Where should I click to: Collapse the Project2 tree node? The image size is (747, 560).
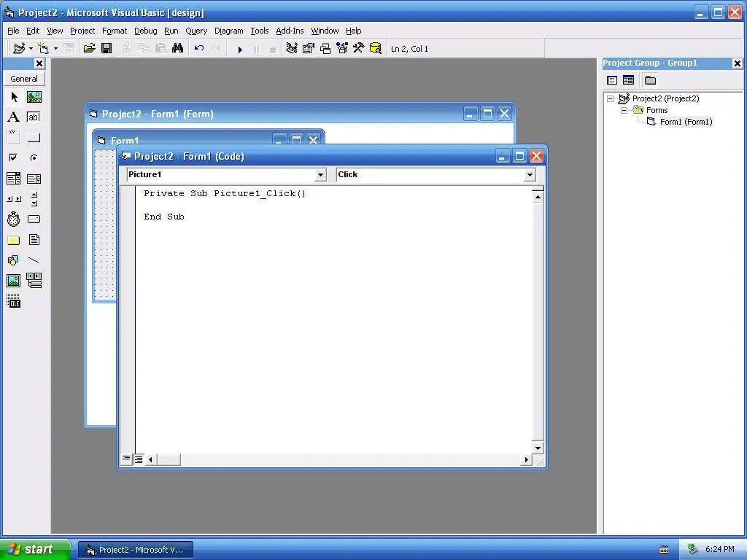coord(611,98)
